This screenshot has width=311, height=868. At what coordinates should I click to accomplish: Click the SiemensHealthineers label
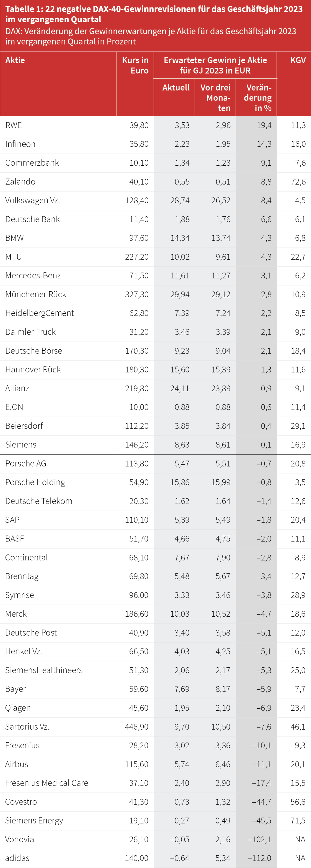point(44,670)
